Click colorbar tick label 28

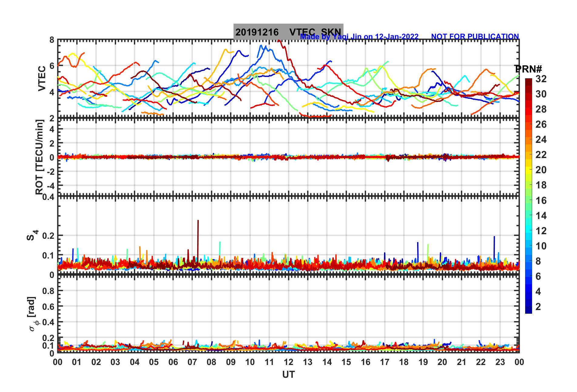coord(541,109)
